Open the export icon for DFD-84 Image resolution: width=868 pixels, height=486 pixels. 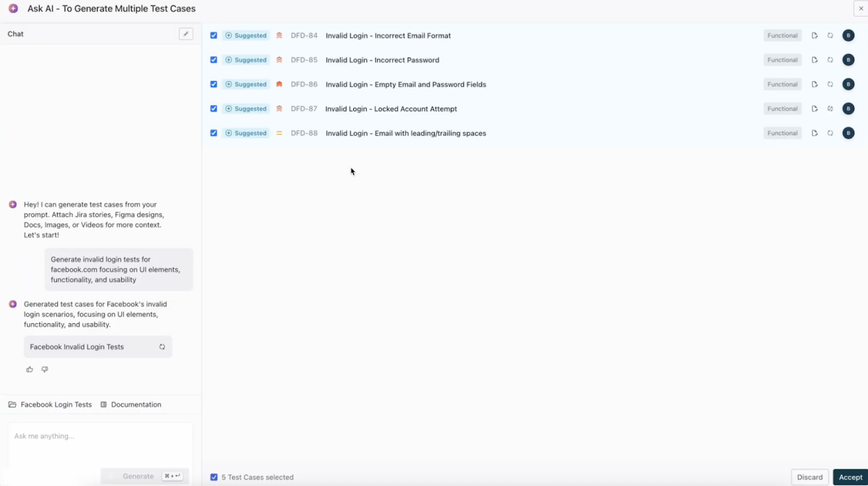click(x=814, y=35)
